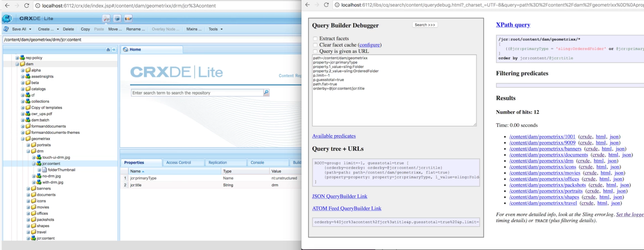
Task: Select the cf node icon in tree
Action: tap(28, 95)
